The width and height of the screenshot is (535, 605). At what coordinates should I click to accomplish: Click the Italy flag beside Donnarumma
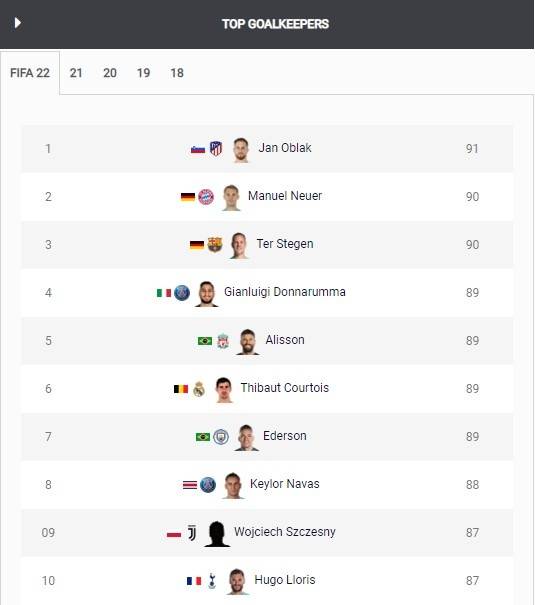point(164,293)
